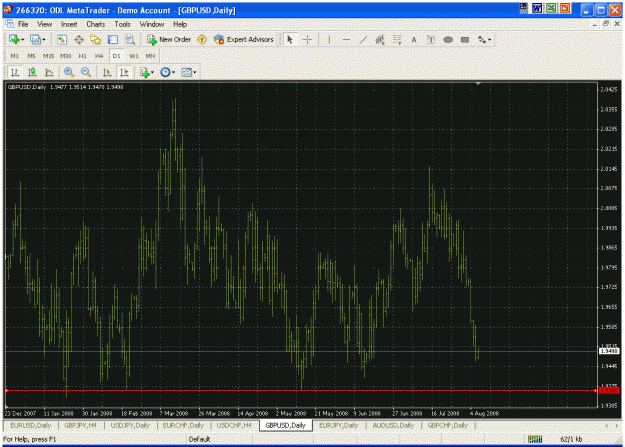This screenshot has height=447, width=625.
Task: Switch to the USDJPY,Daily chart tab
Action: click(x=130, y=425)
